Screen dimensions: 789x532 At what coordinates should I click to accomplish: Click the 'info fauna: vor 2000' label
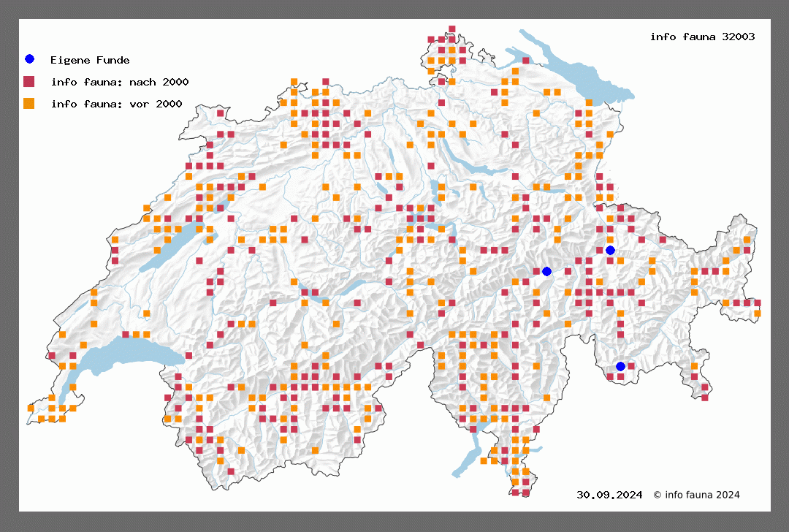116,104
